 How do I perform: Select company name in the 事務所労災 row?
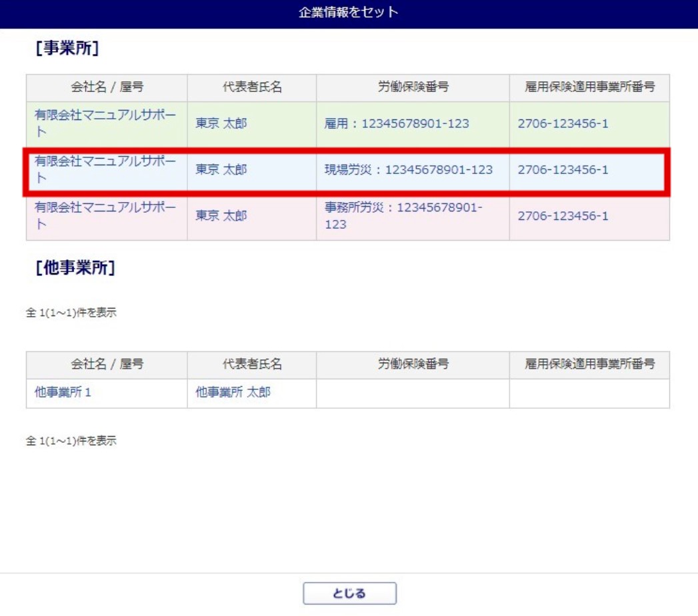click(105, 215)
